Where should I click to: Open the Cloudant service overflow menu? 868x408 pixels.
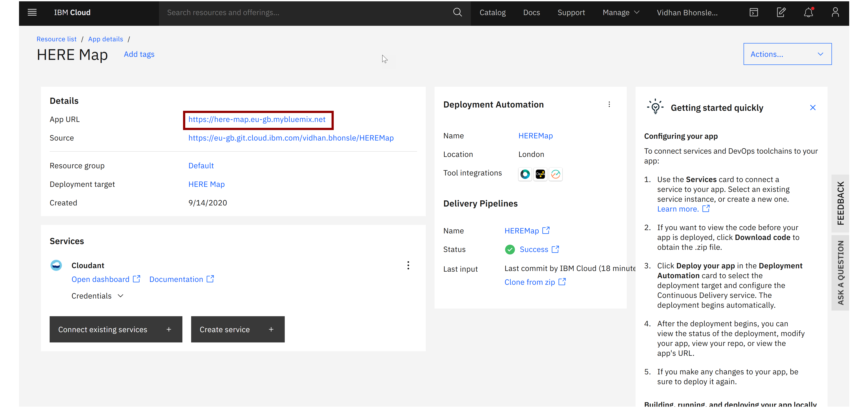[x=408, y=265]
